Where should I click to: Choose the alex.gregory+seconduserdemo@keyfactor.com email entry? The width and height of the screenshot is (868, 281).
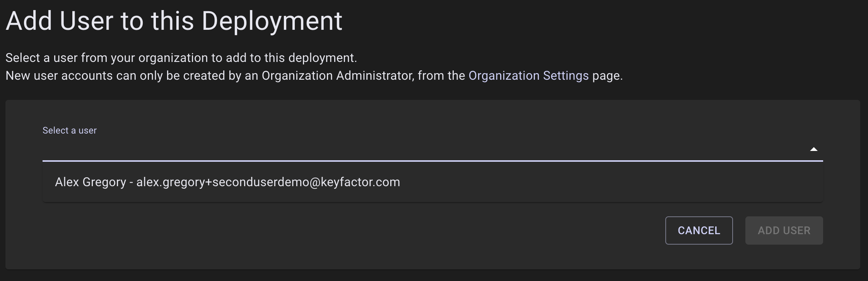tap(268, 182)
